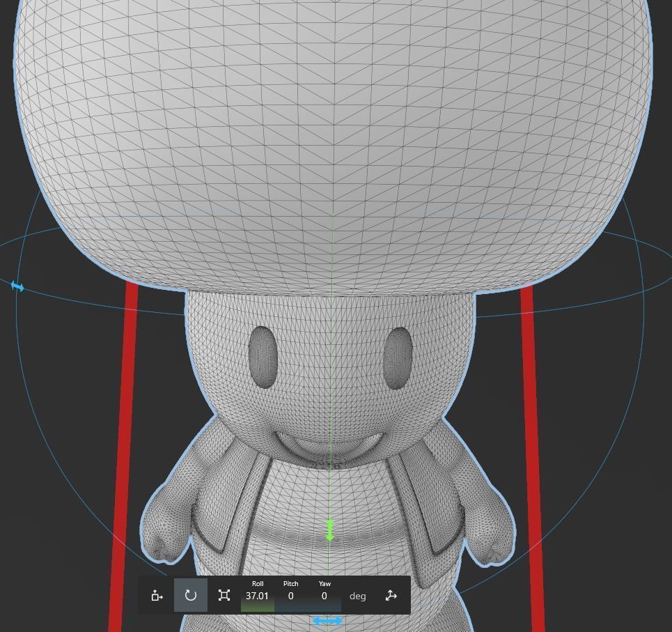The image size is (672, 632).
Task: Select the Scale tool icon
Action: tap(224, 595)
